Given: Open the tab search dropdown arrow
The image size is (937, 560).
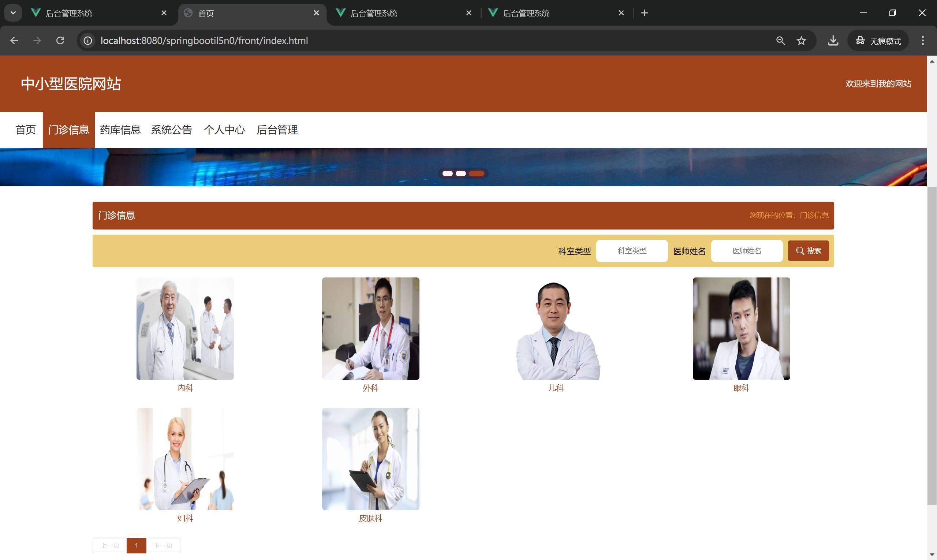Looking at the screenshot, I should click(x=13, y=13).
